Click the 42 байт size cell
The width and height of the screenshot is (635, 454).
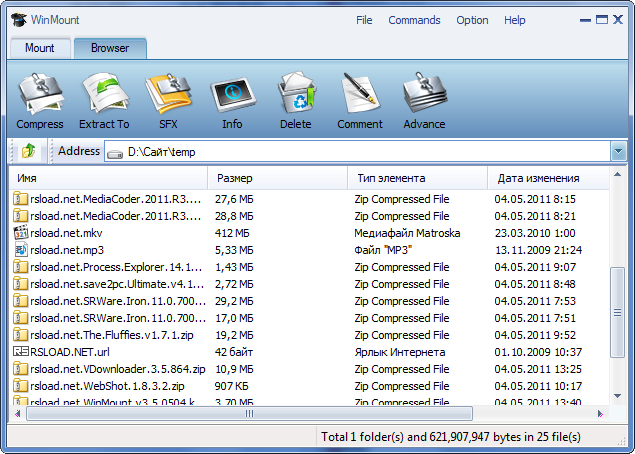tap(234, 352)
